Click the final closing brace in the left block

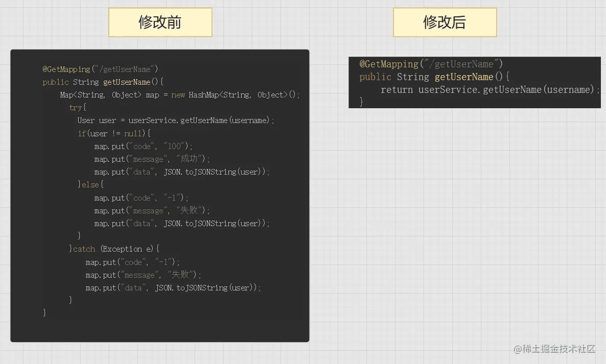(x=45, y=312)
